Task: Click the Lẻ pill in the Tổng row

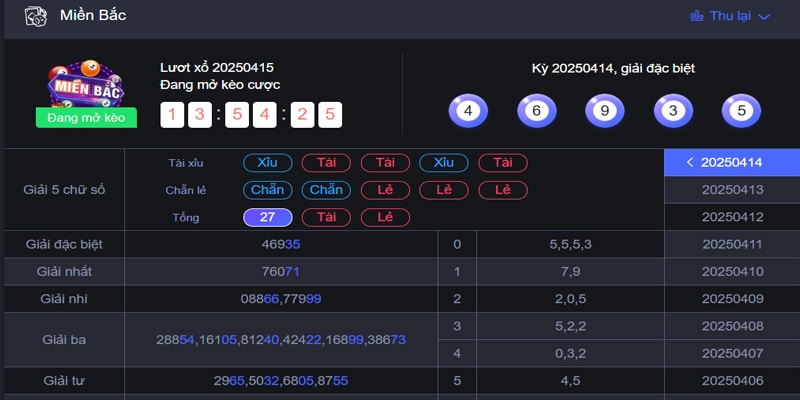Action: 385,217
